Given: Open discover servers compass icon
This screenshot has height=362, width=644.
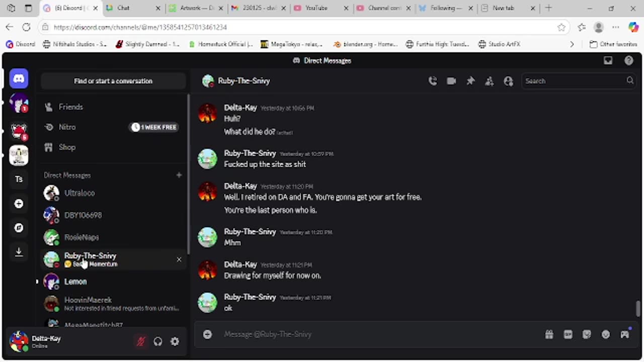Looking at the screenshot, I should coord(19,228).
